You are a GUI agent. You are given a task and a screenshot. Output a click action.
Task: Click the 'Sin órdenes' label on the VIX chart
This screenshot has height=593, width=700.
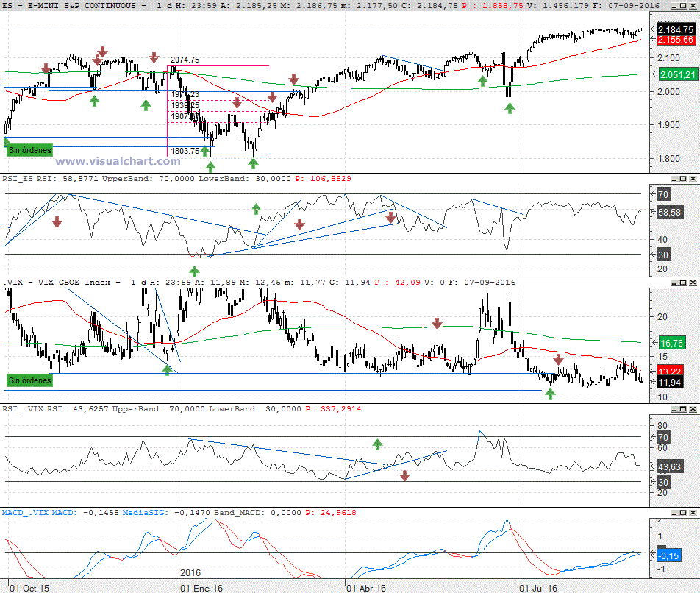pos(30,380)
